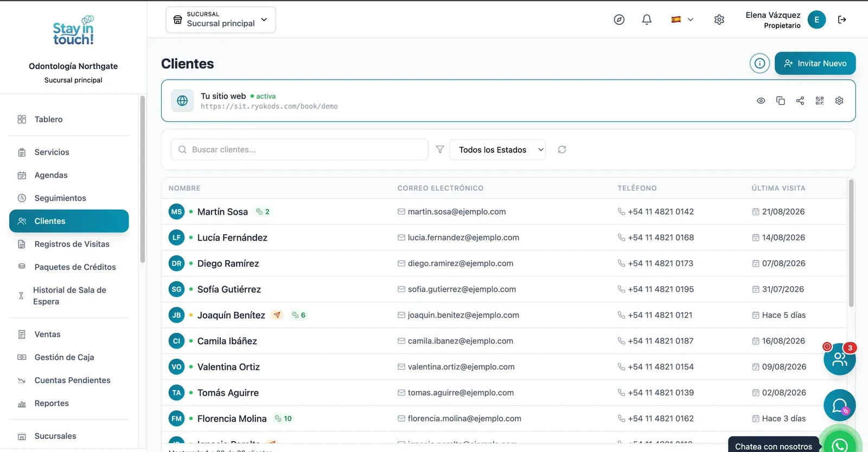This screenshot has height=452, width=868.
Task: Refresh the clients list
Action: coord(562,150)
